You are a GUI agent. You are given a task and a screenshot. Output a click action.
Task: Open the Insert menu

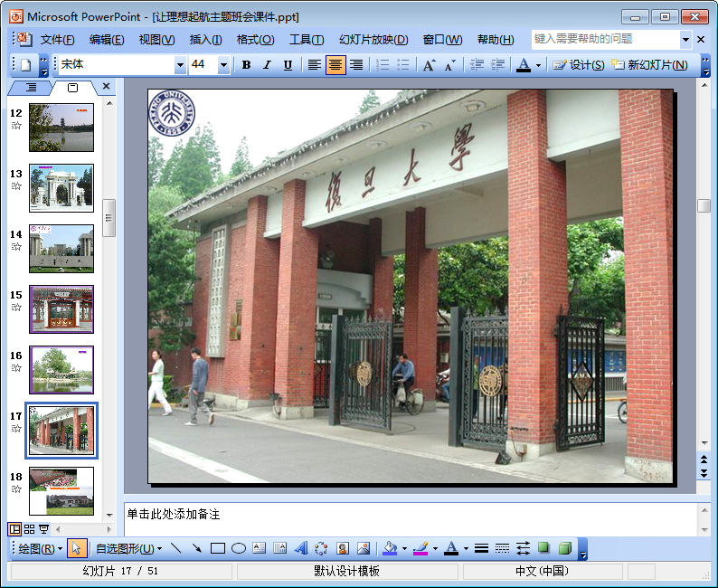(205, 40)
